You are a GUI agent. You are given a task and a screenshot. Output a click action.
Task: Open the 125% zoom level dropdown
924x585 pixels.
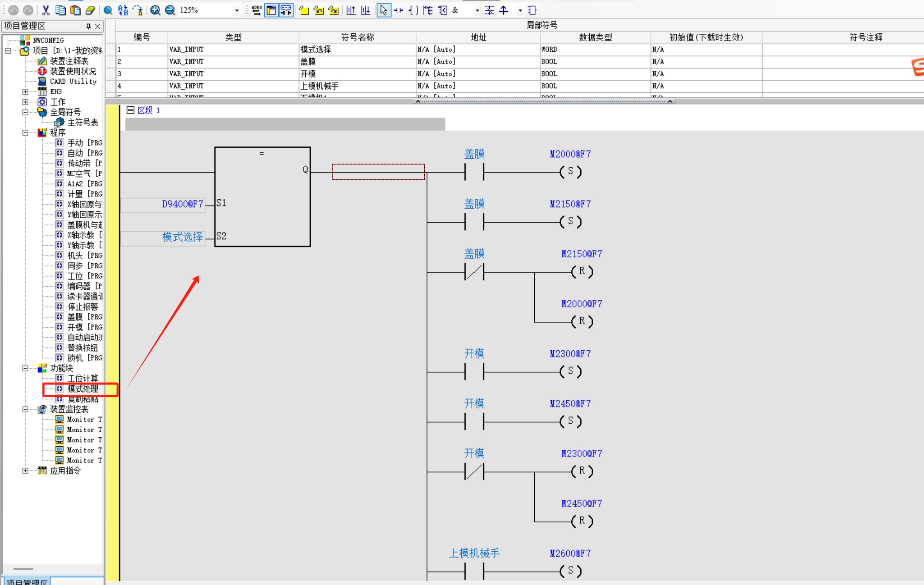pyautogui.click(x=237, y=10)
